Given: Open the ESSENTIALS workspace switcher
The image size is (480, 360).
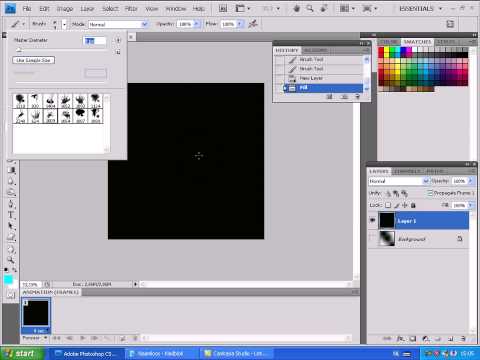Looking at the screenshot, I should point(421,9).
